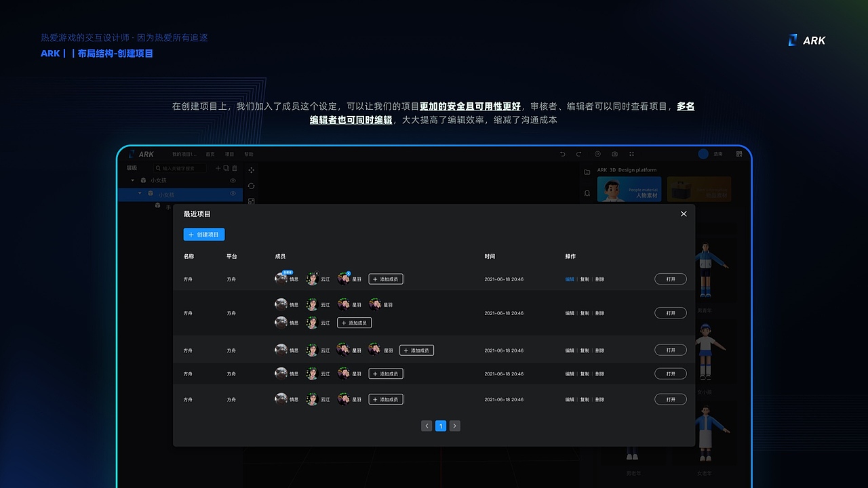Click the undo arrow in the top toolbar
The width and height of the screenshot is (868, 488).
click(x=562, y=154)
